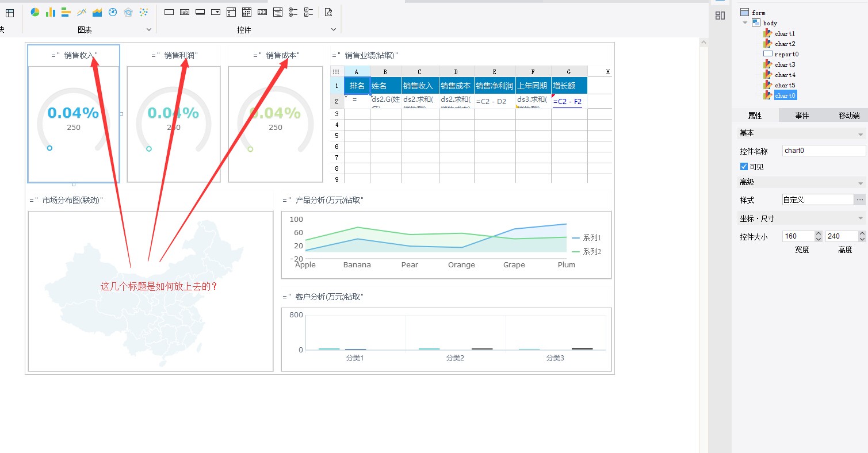This screenshot has width=868, height=453.
Task: Click cell containing =C2 - D2
Action: pyautogui.click(x=495, y=101)
